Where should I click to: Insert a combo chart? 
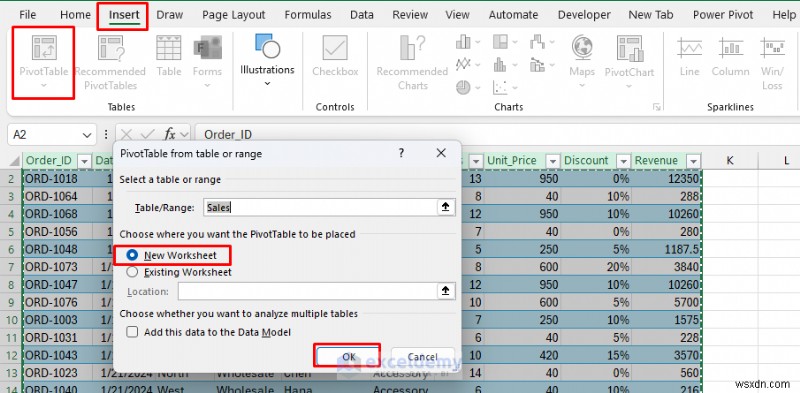click(x=537, y=64)
